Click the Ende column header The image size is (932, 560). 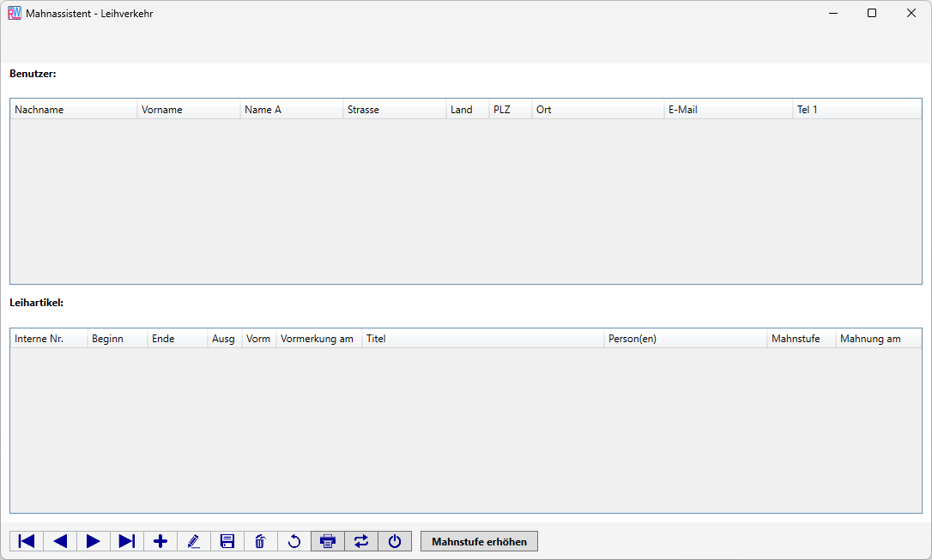pos(178,339)
